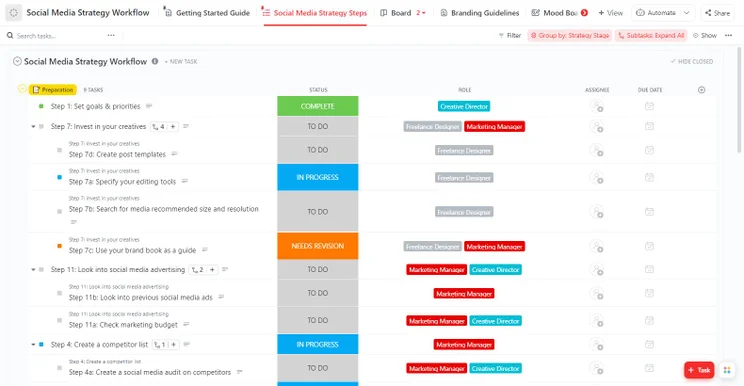Click the Creative Director role tag on Step 1
Image resolution: width=744 pixels, height=386 pixels.
pos(464,107)
